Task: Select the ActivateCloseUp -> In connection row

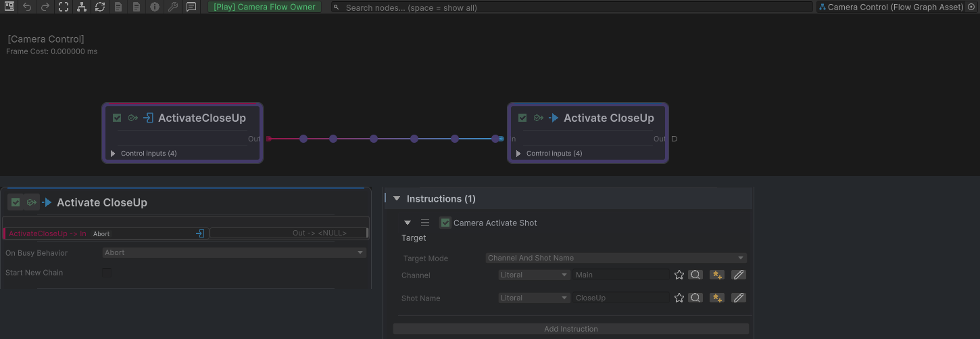Action: [x=105, y=233]
